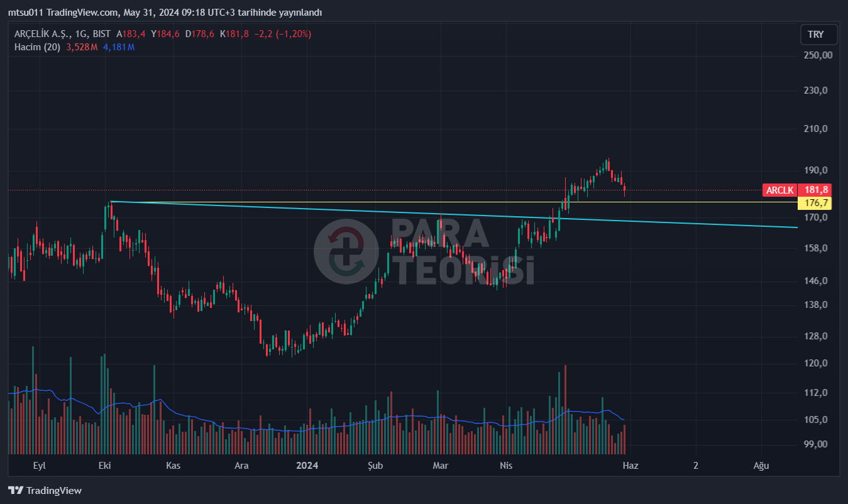Click the 138,0 price axis label
Screen dimensions: 848x504
click(x=816, y=305)
